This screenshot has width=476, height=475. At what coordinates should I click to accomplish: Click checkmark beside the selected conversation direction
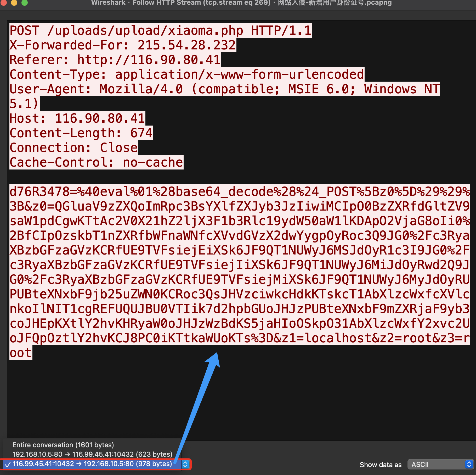pyautogui.click(x=8, y=464)
